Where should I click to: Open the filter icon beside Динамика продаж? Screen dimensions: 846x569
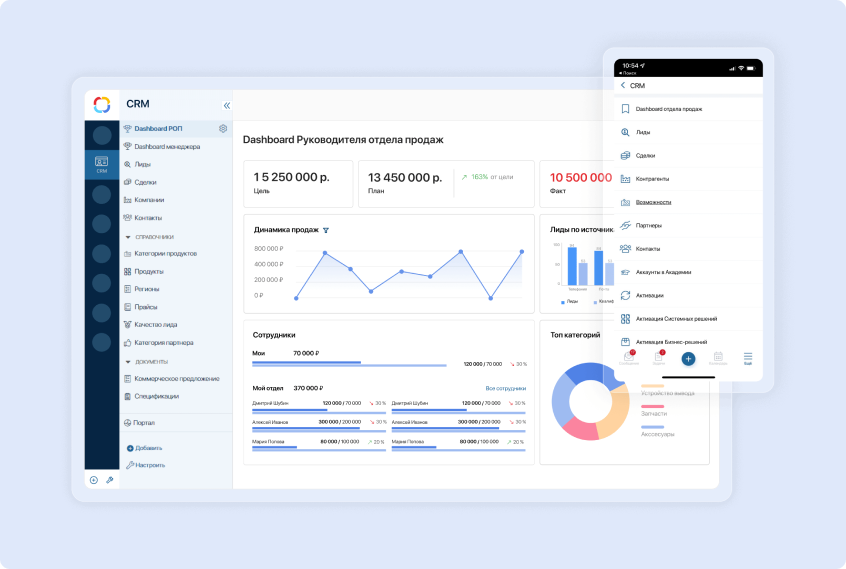click(x=326, y=230)
